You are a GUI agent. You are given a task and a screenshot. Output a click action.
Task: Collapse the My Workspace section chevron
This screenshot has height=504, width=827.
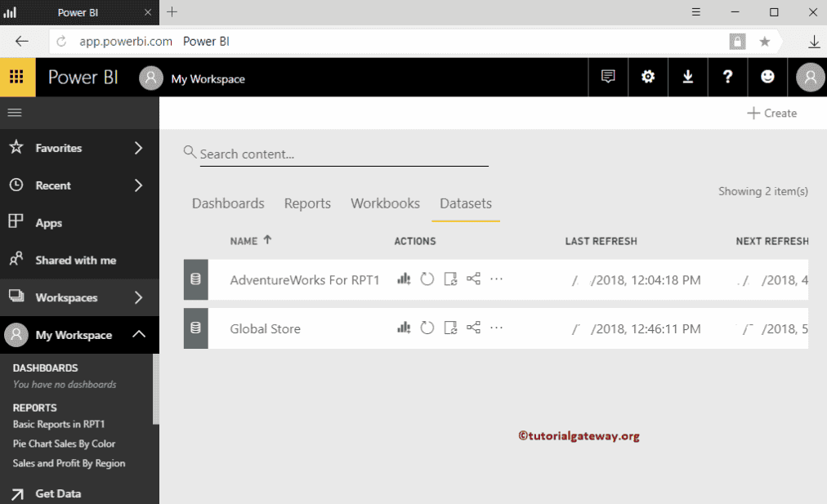(139, 334)
